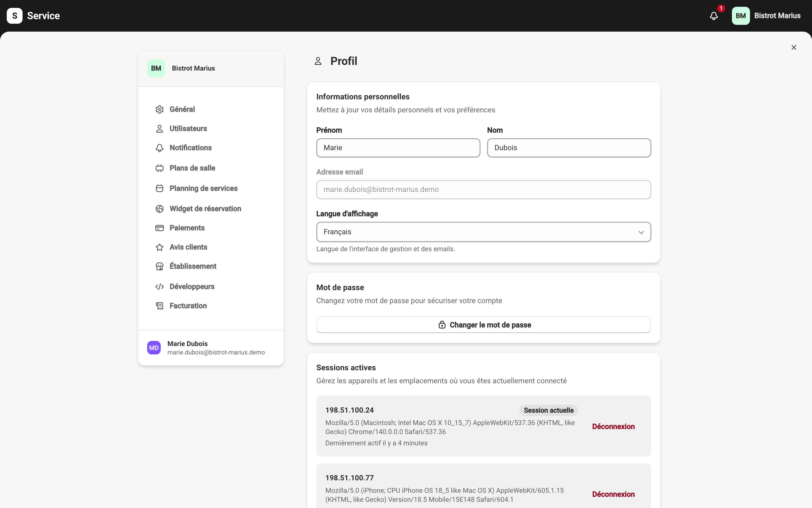Click marie.dubois@bistrot-marius.demo in sidebar footer
The image size is (812, 508).
(216, 352)
